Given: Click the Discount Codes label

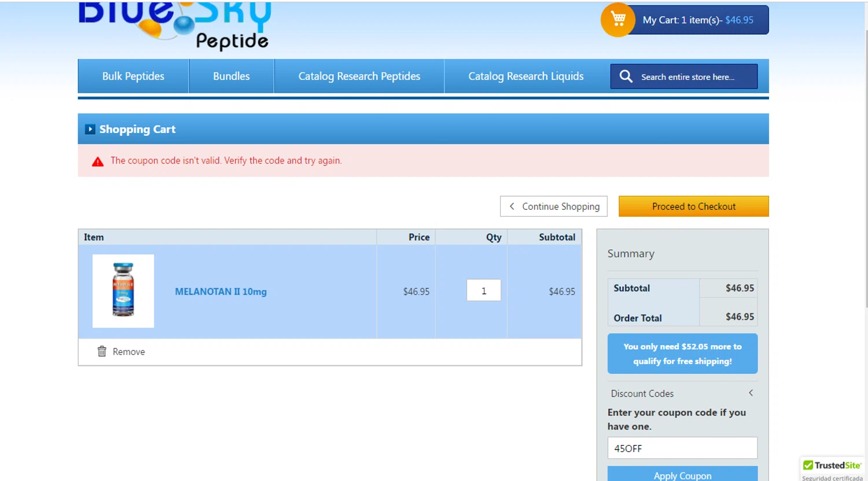Looking at the screenshot, I should tap(642, 394).
